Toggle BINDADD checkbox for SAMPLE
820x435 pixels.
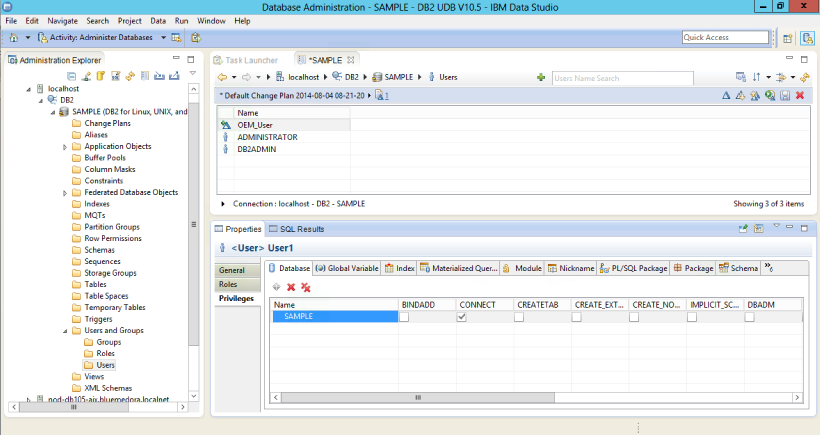(404, 317)
